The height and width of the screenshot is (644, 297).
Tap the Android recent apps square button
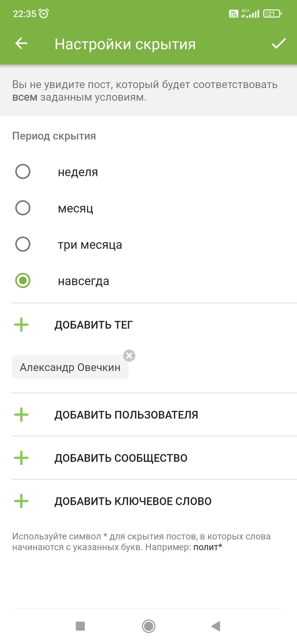(x=80, y=626)
